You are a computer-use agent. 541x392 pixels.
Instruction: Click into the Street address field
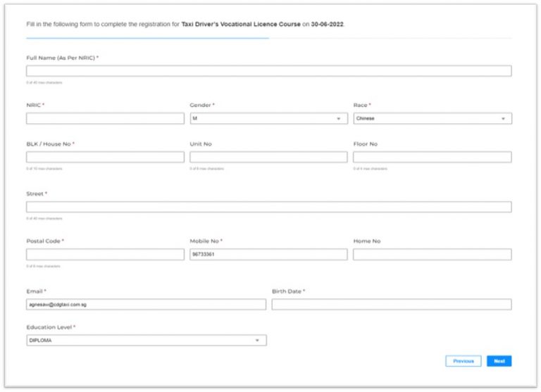pyautogui.click(x=268, y=207)
